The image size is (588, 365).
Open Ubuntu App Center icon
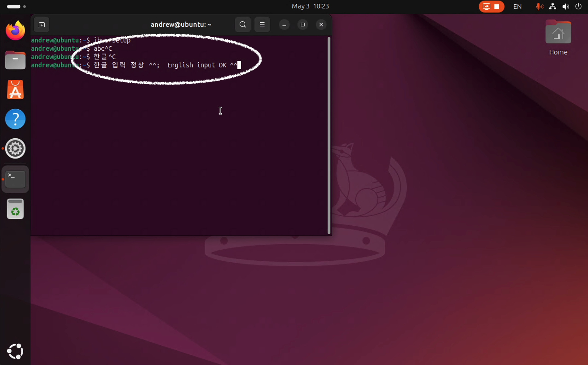click(x=15, y=90)
